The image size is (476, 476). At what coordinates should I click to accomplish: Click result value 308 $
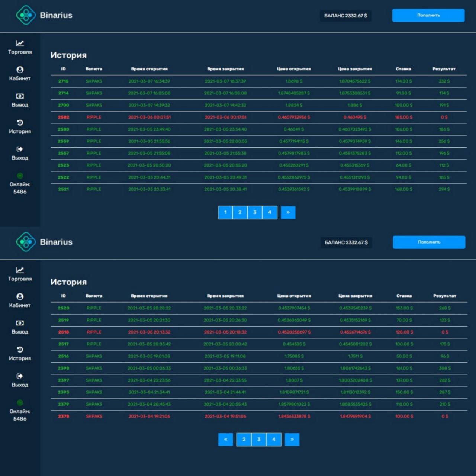(445, 368)
